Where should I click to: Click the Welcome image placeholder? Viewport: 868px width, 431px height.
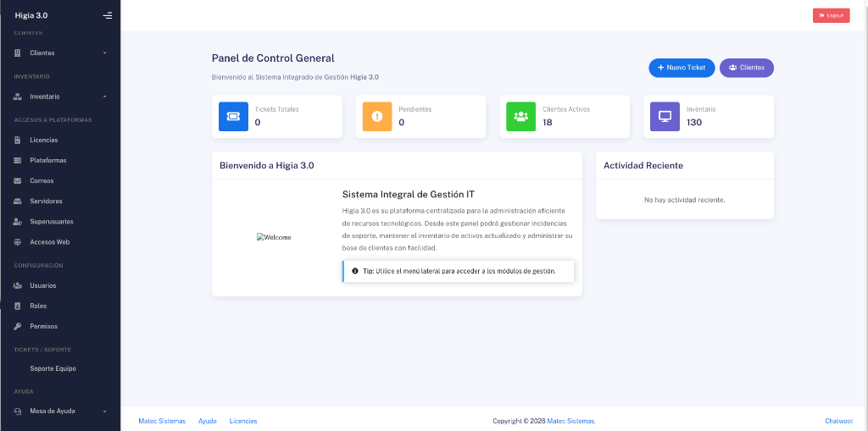click(x=274, y=237)
